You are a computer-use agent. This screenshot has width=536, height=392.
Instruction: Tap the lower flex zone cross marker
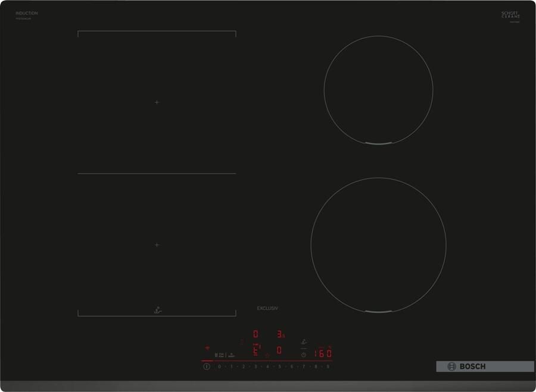coord(157,245)
